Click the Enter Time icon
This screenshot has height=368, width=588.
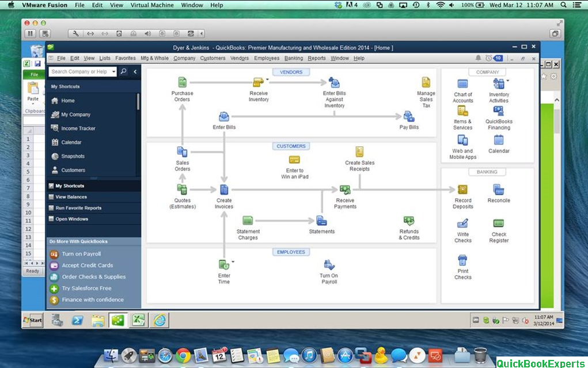click(x=224, y=265)
